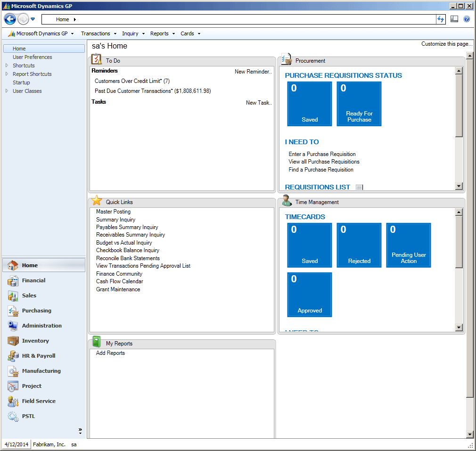
Task: Click the New Reminder link
Action: (253, 72)
